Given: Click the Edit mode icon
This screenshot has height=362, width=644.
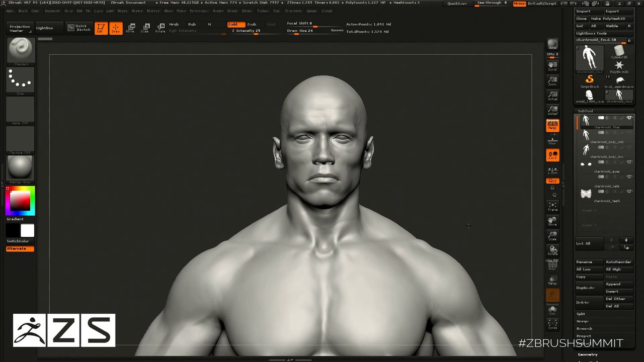Looking at the screenshot, I should pos(101,28).
